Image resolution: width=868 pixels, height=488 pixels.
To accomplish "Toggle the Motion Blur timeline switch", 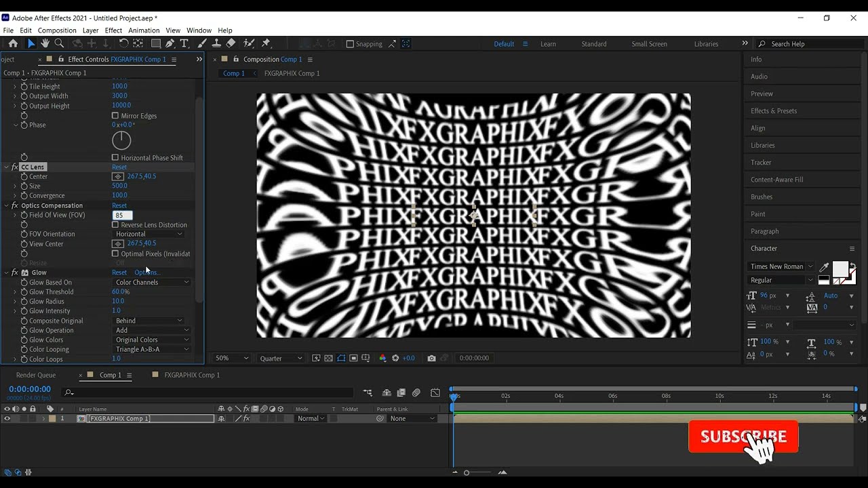I will click(x=416, y=392).
